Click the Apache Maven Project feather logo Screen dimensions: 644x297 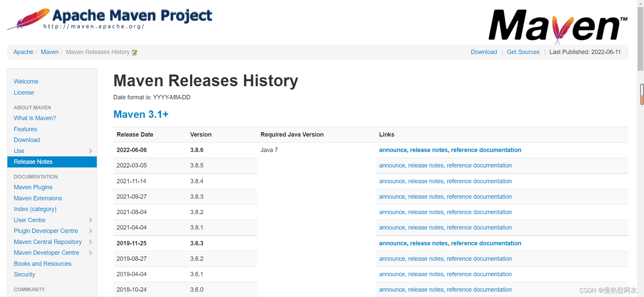(x=110, y=19)
